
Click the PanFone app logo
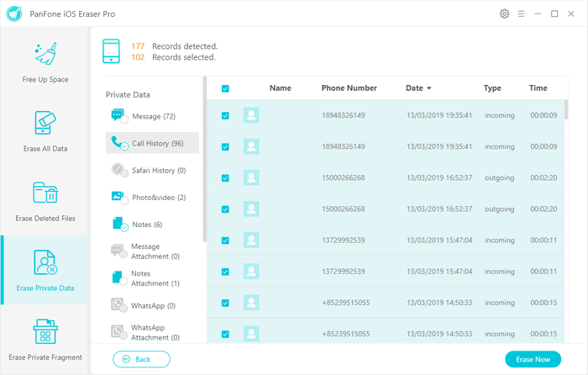(x=14, y=14)
